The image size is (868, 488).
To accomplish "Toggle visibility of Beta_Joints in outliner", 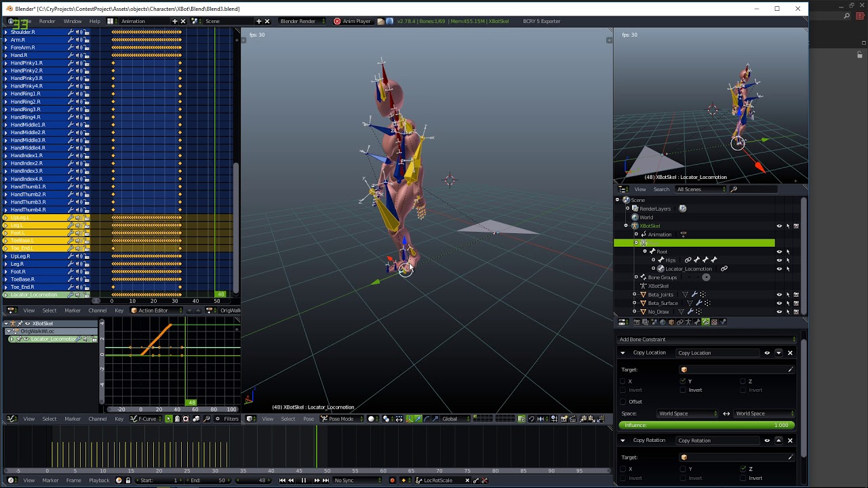I will (779, 295).
